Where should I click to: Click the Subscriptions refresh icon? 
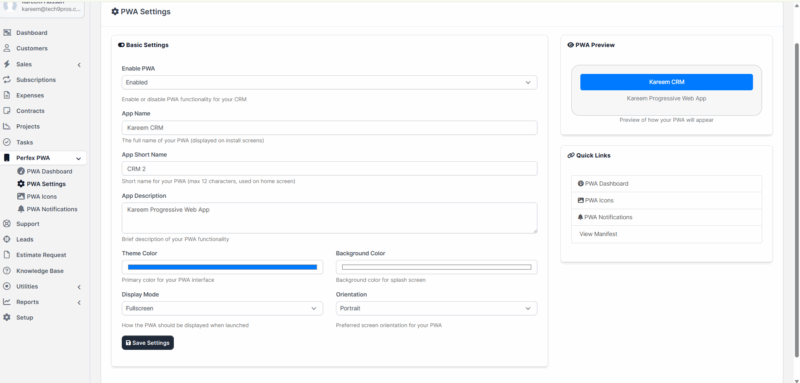[x=7, y=80]
